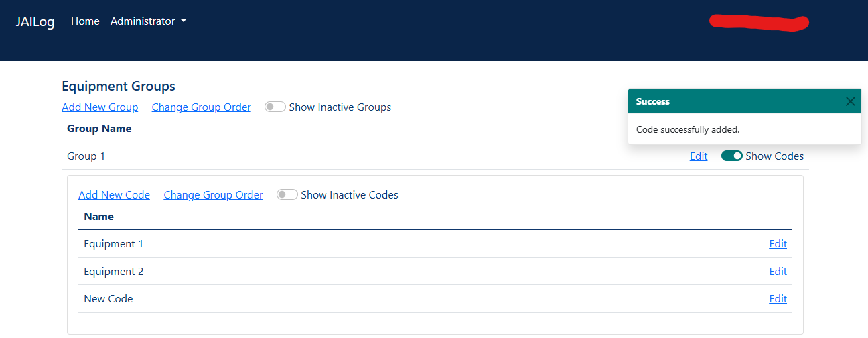
Task: Open Change Group Order for equipment groups
Action: pos(201,107)
